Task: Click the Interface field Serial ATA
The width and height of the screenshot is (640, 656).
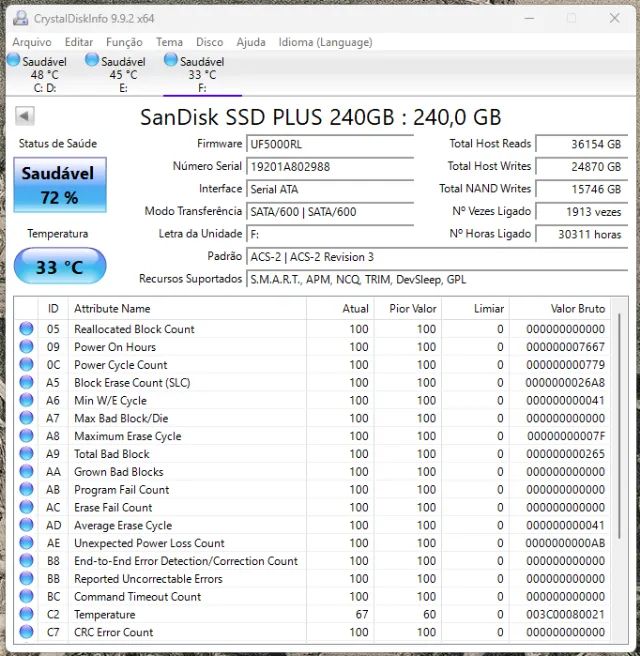Action: pyautogui.click(x=330, y=189)
